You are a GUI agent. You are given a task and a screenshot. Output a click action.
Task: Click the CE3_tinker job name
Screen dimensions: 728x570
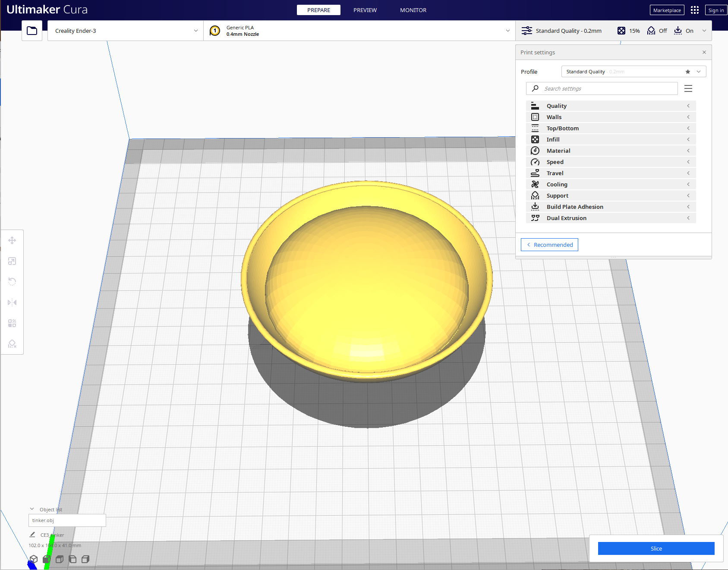click(x=52, y=535)
